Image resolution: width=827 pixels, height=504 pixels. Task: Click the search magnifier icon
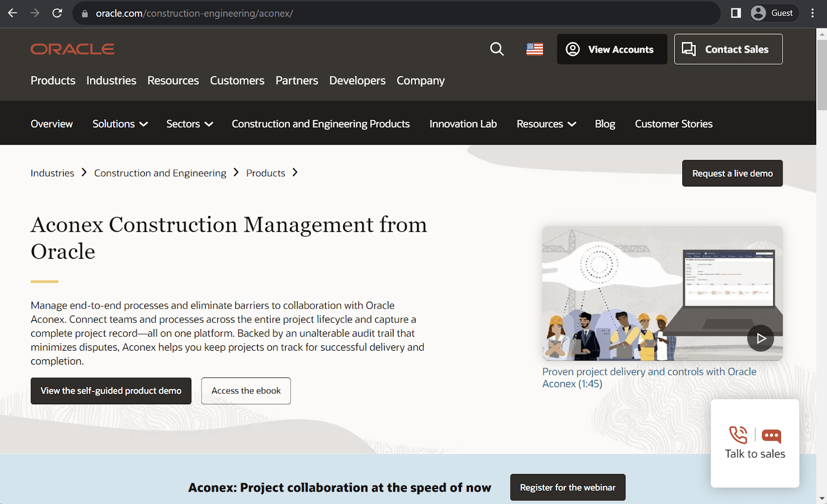[496, 49]
